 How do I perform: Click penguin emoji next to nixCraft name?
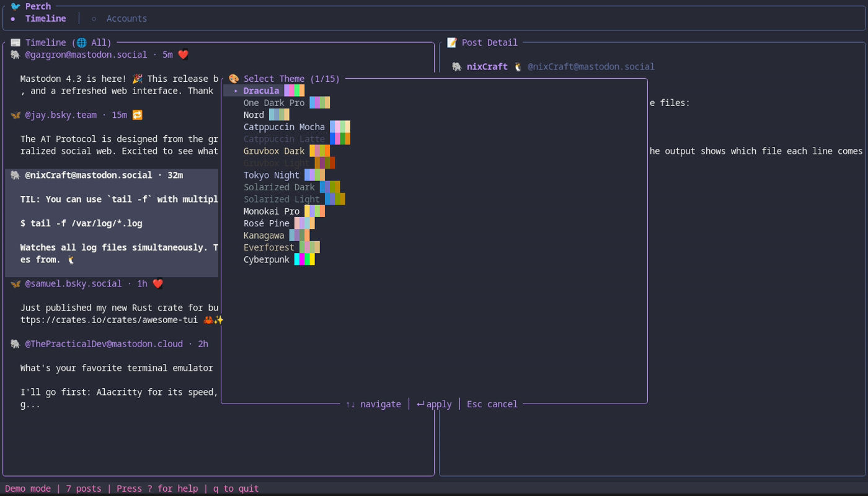[518, 67]
